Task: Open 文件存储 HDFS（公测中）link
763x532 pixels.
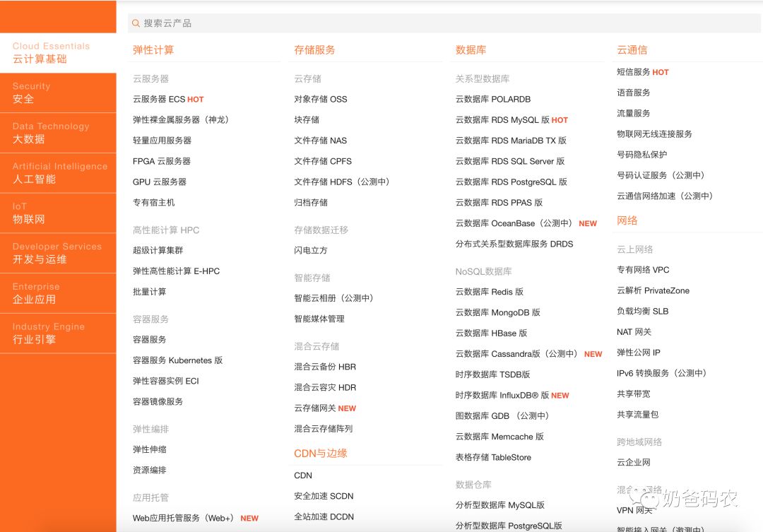Action: (342, 182)
